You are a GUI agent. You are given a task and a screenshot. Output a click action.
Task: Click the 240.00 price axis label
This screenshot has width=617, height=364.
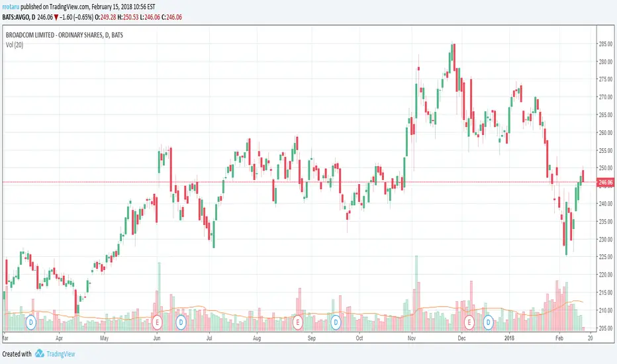coord(606,204)
